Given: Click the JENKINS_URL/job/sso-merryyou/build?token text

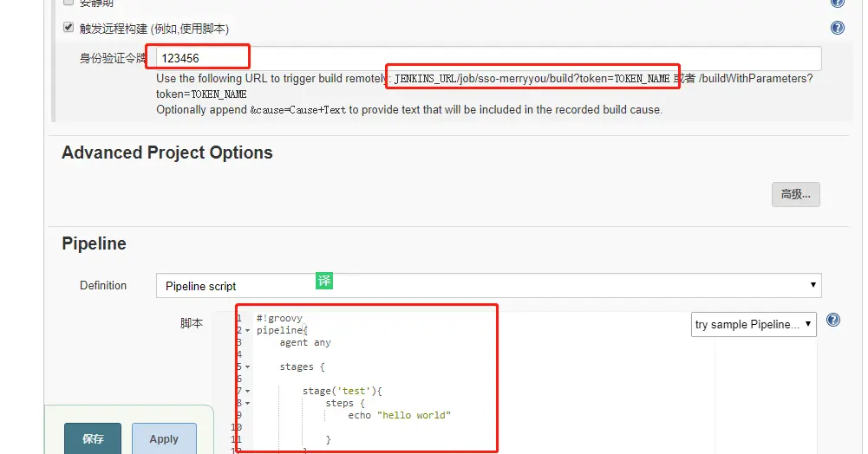Looking at the screenshot, I should (x=532, y=79).
